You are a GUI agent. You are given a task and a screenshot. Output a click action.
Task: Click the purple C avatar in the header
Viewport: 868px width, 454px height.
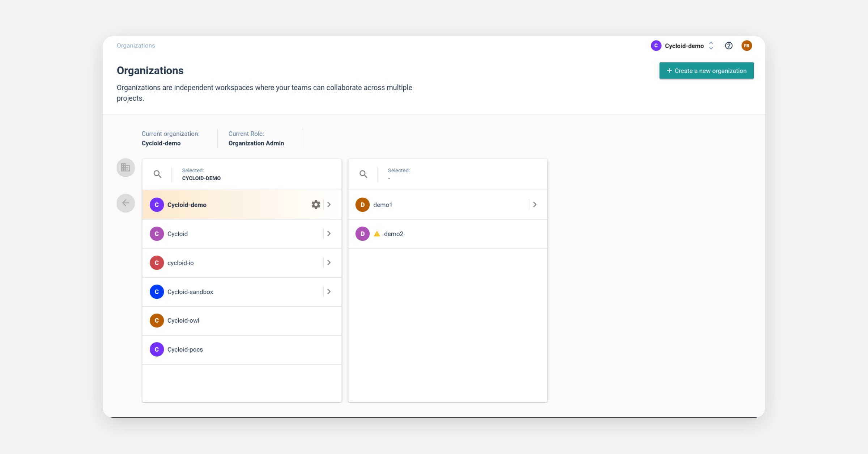pyautogui.click(x=656, y=46)
